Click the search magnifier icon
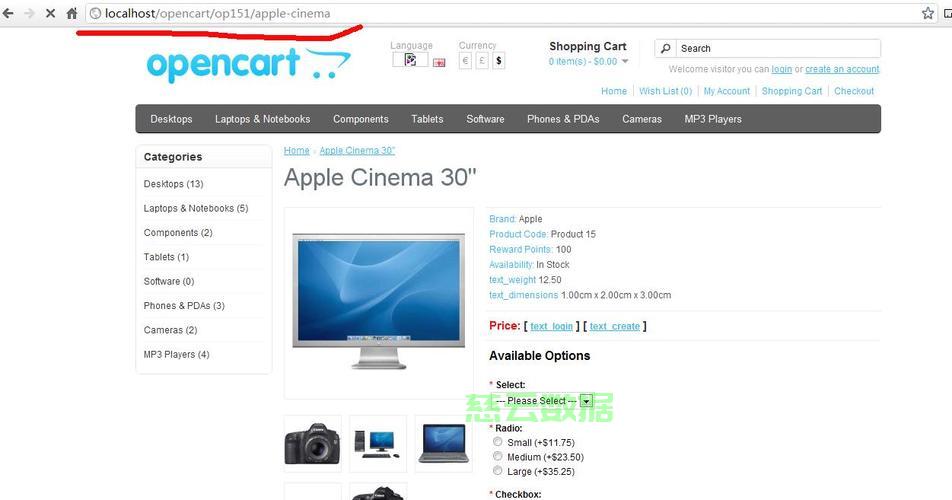The height and width of the screenshot is (500, 952). point(665,48)
